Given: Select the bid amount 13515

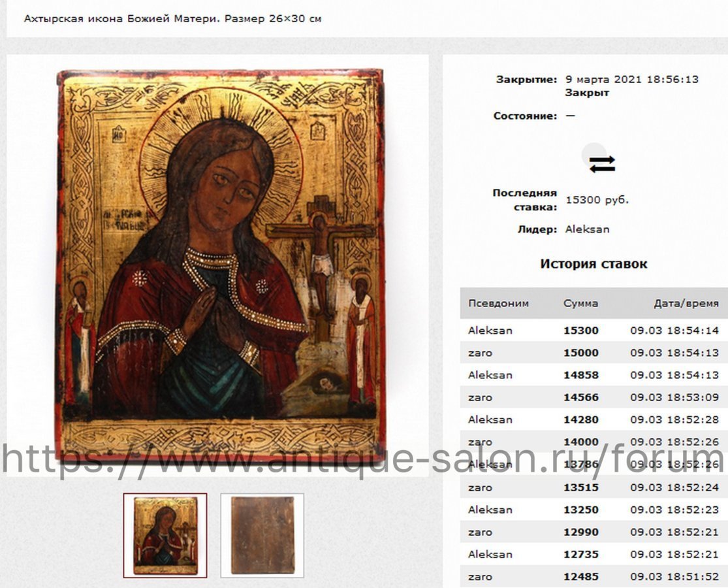Looking at the screenshot, I should tap(581, 487).
